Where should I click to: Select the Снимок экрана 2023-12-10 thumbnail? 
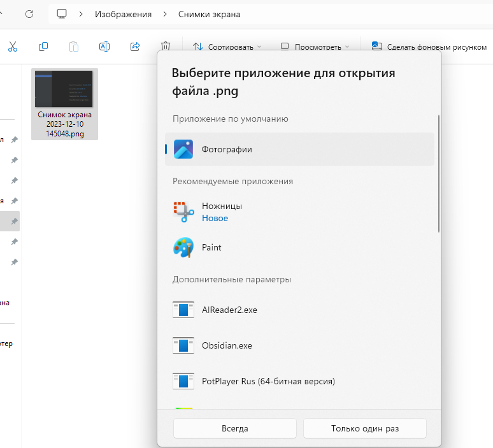click(x=64, y=89)
